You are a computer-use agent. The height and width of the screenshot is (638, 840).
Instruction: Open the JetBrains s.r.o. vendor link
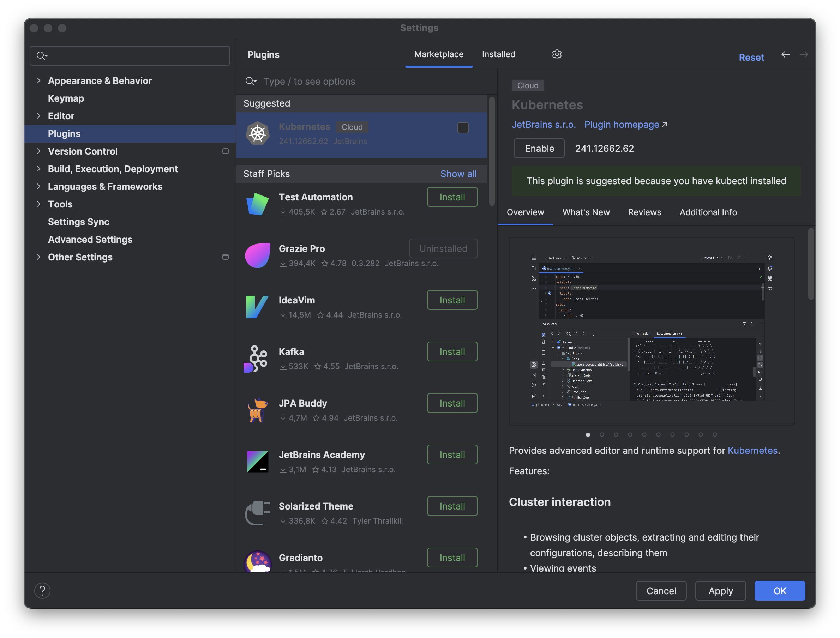(544, 125)
